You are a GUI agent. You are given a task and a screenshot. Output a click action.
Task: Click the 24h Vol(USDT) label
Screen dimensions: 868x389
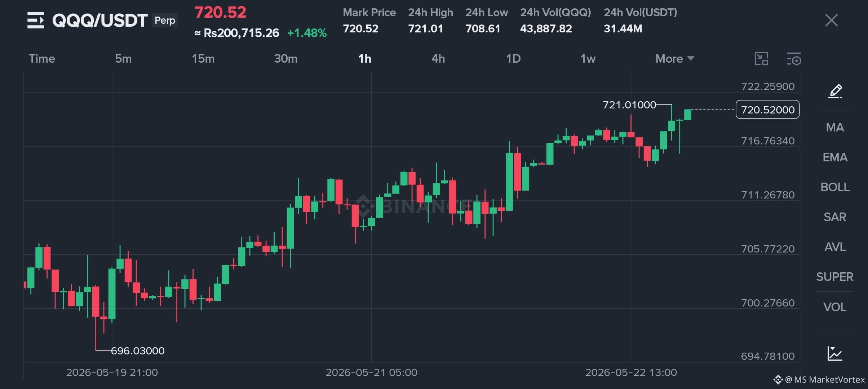pos(641,13)
